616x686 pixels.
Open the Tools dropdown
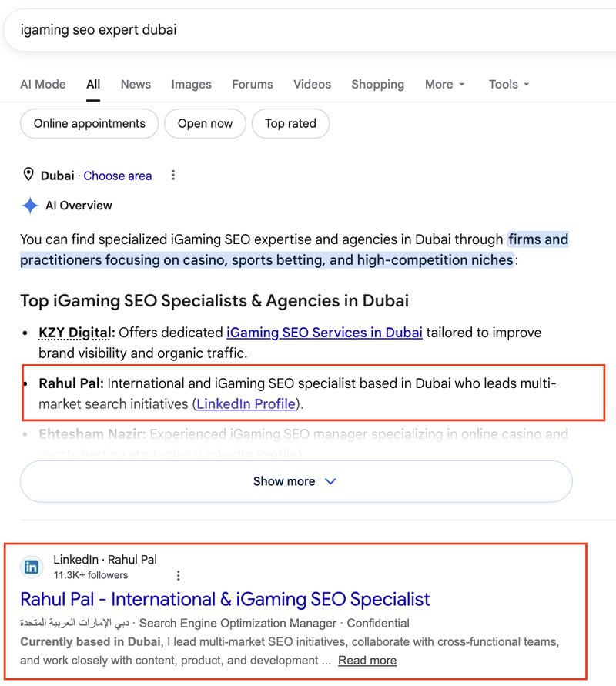click(x=509, y=85)
